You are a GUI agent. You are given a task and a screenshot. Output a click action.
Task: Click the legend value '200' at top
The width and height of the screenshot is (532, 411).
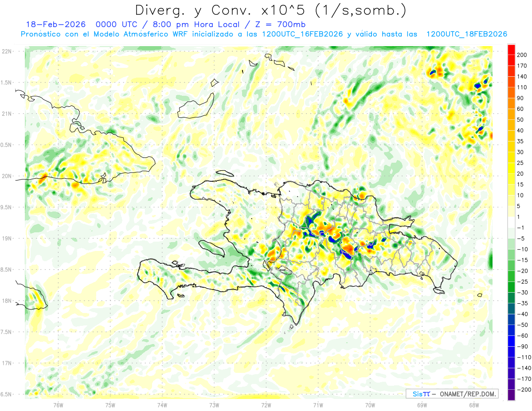click(x=522, y=55)
